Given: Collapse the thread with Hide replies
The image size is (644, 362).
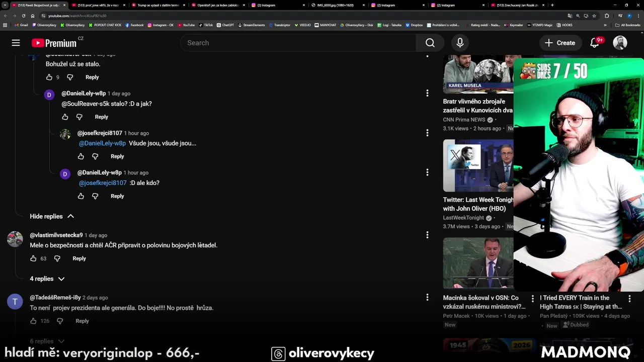Looking at the screenshot, I should click(52, 216).
